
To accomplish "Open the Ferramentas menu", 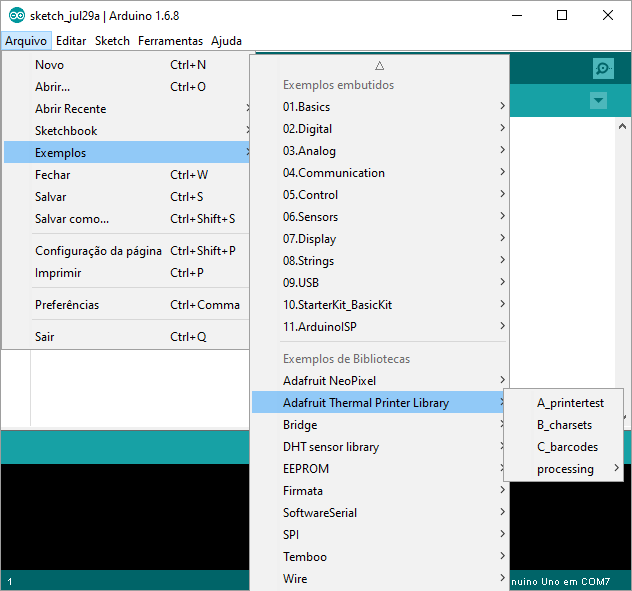I will click(170, 41).
